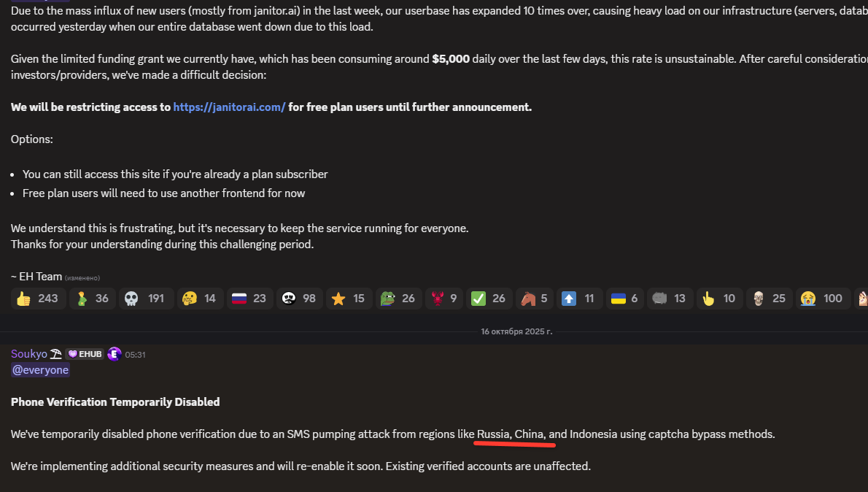Click the gray blob reaction with 13

coord(670,299)
